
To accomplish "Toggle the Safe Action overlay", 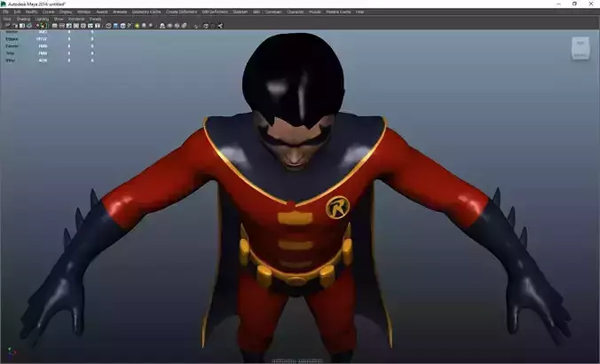I will tap(90, 26).
